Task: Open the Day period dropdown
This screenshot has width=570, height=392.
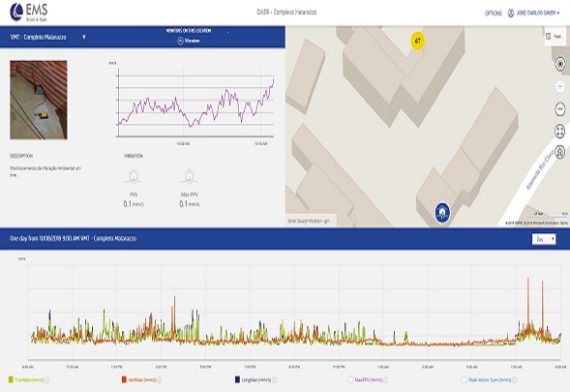Action: coord(544,239)
